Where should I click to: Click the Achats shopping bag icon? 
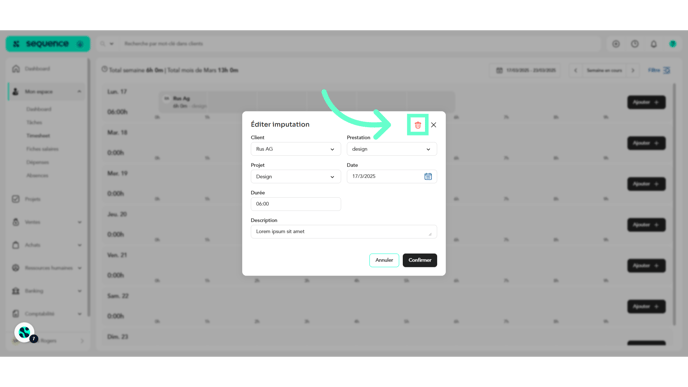(x=16, y=245)
